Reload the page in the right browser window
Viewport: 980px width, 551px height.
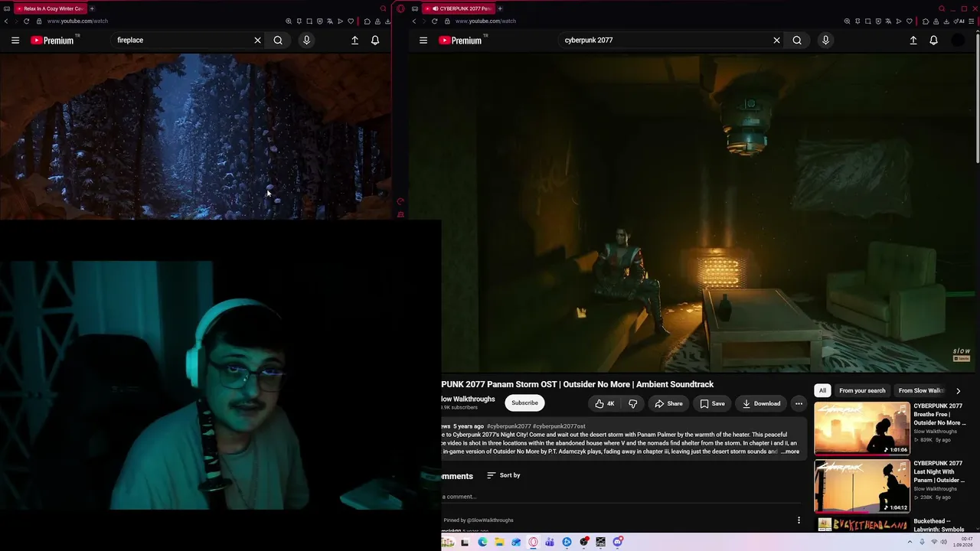[434, 21]
